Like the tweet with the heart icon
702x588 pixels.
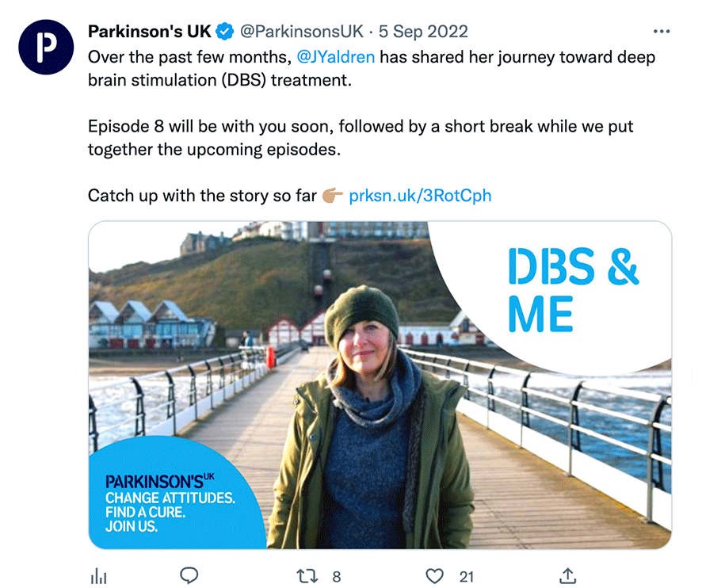435,576
